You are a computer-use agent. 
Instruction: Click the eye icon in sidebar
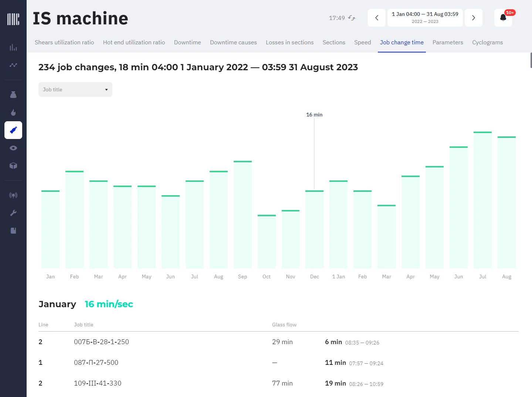(13, 148)
